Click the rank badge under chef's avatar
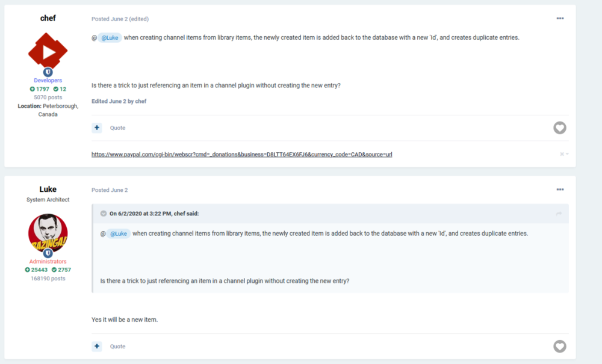602x364 pixels. pos(48,72)
